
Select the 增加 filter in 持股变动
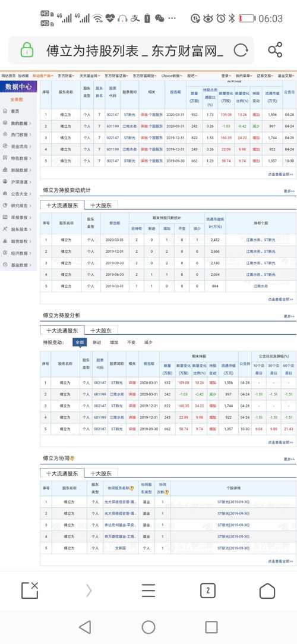(114, 342)
